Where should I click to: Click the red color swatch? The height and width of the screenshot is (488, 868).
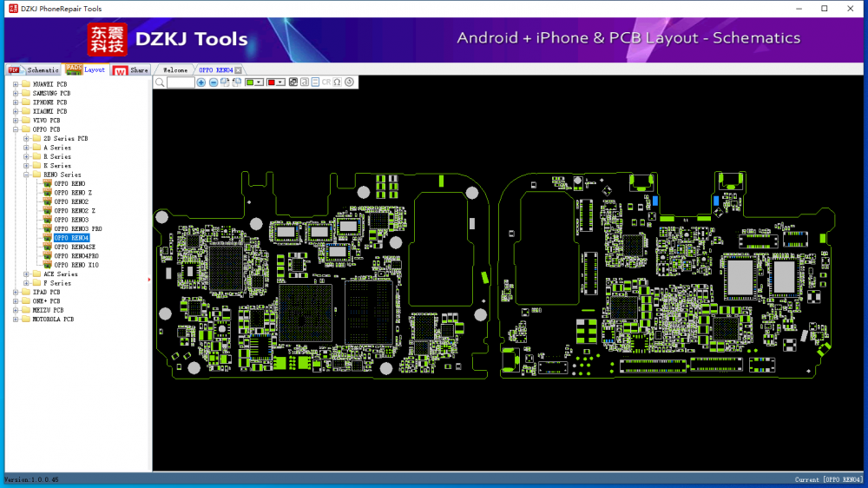point(271,82)
